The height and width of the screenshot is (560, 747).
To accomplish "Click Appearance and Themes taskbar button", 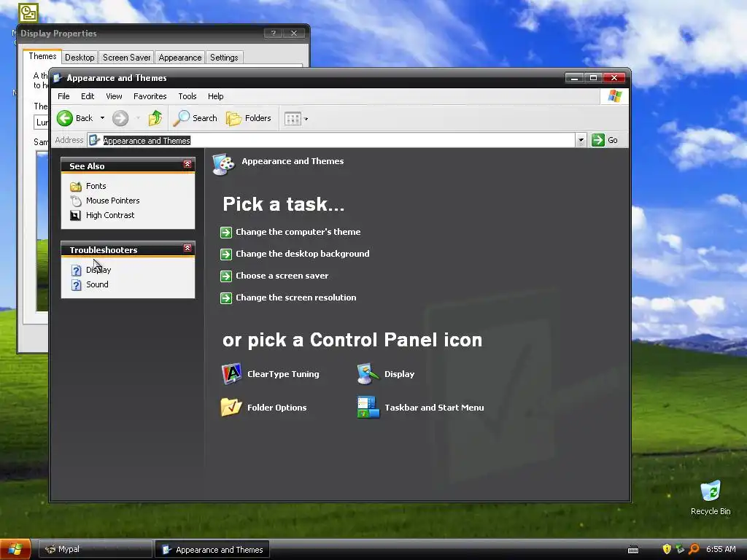I will point(212,550).
